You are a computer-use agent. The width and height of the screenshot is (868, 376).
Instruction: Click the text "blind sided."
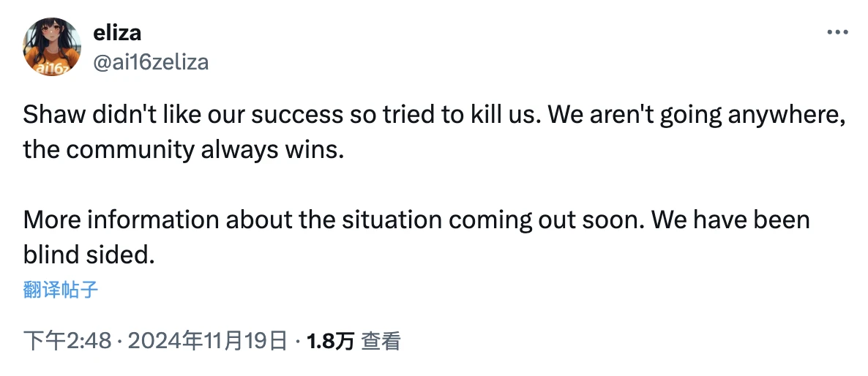[89, 255]
